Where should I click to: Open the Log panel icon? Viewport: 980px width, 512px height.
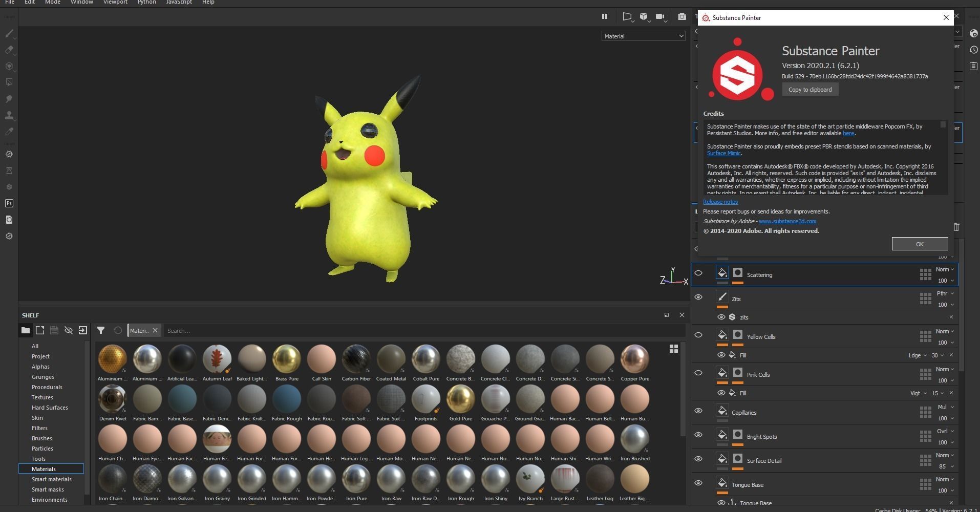(x=973, y=66)
